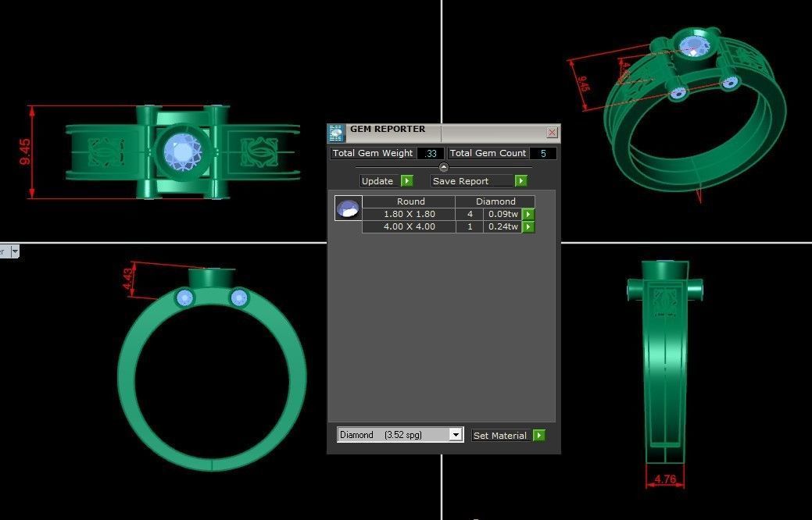Click the green arrow next to Update
The height and width of the screenshot is (520, 812).
click(407, 180)
